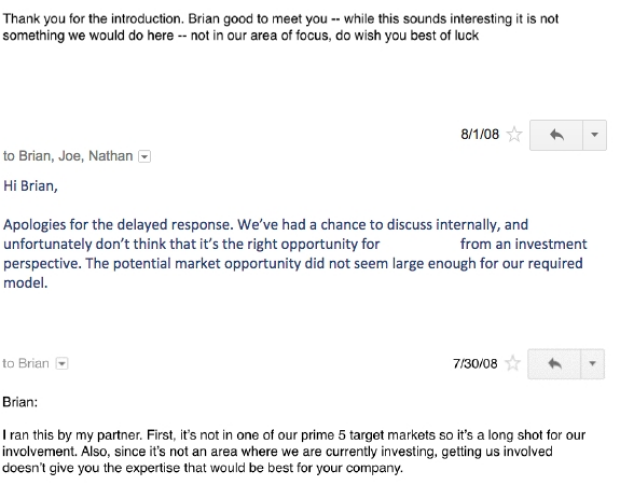Show recipient details next to 'to Brian'

coord(62,364)
